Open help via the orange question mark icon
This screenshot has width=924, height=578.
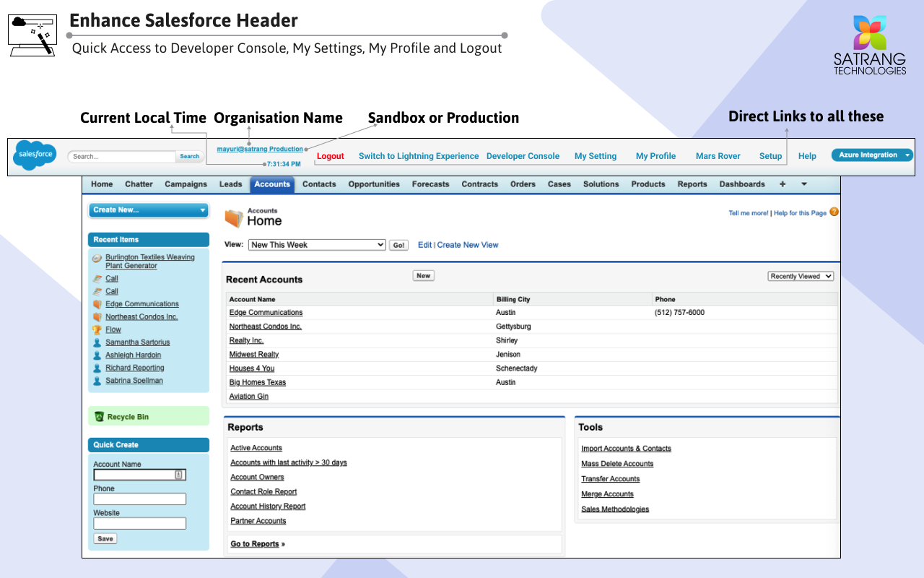[x=834, y=212]
